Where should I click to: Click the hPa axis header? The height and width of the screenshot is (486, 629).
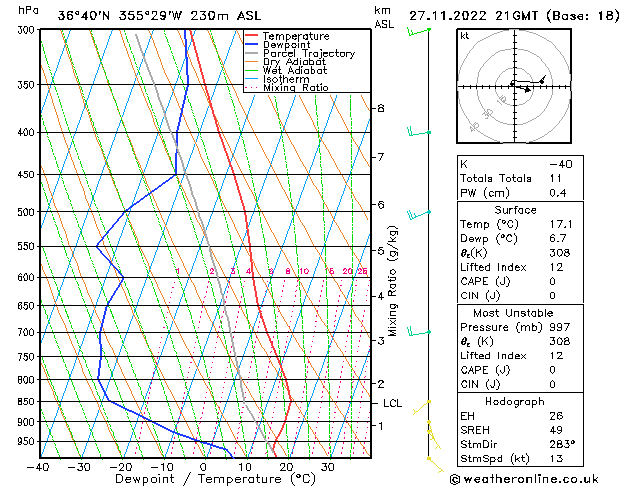(28, 10)
